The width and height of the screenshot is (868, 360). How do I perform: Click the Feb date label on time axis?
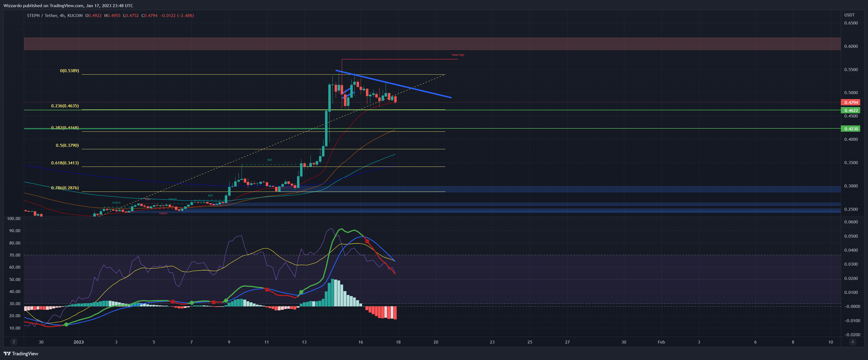(x=662, y=342)
